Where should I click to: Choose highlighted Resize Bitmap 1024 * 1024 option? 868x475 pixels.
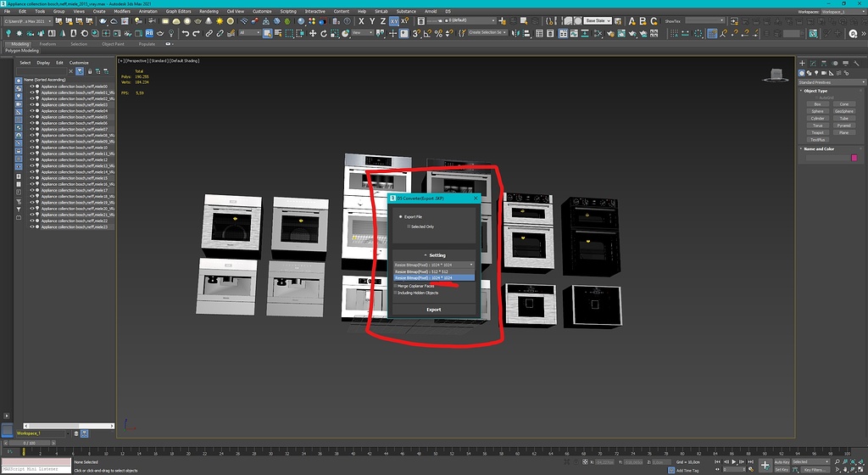tap(434, 278)
